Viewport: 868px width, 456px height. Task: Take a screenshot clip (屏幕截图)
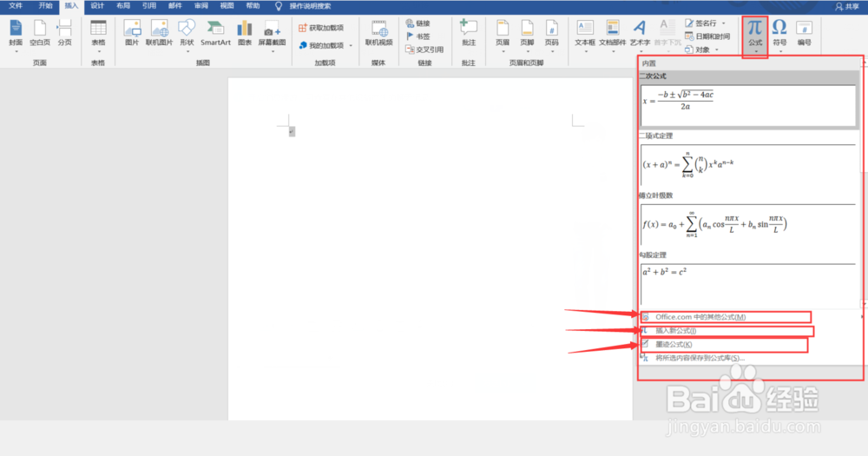point(272,36)
